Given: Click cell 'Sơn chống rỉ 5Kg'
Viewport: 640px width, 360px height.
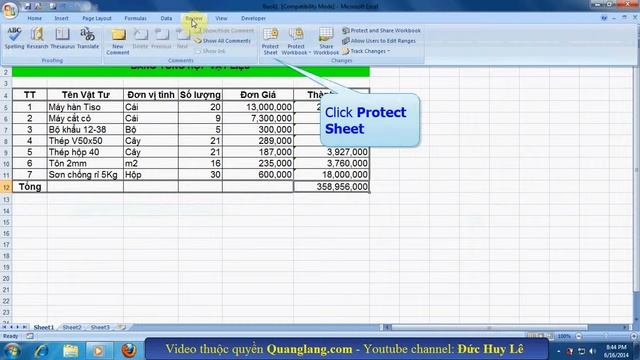Looking at the screenshot, I should (x=85, y=175).
